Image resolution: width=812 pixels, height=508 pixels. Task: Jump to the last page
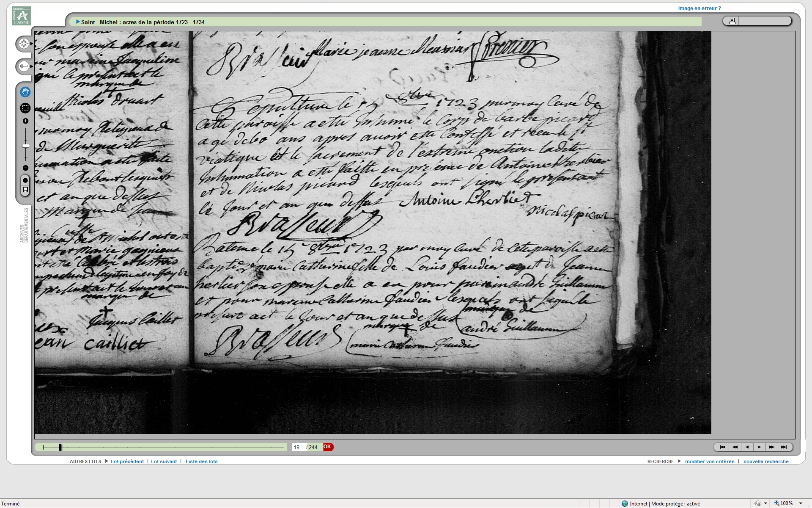pyautogui.click(x=784, y=447)
